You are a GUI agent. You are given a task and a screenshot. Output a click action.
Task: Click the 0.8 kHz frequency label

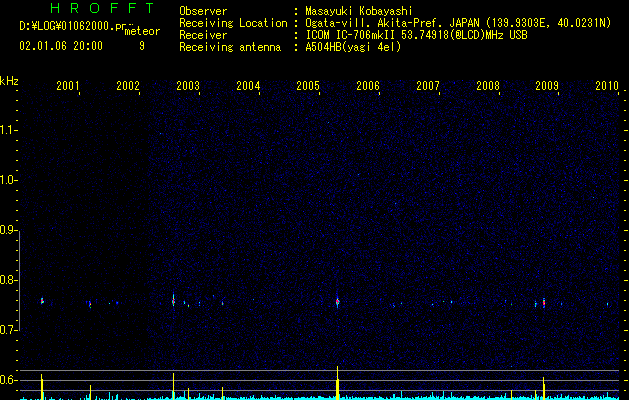(9, 280)
